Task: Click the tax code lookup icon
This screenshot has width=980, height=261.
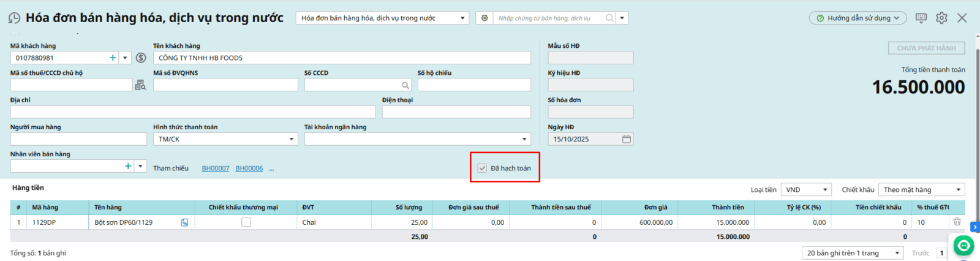Action: [140, 85]
